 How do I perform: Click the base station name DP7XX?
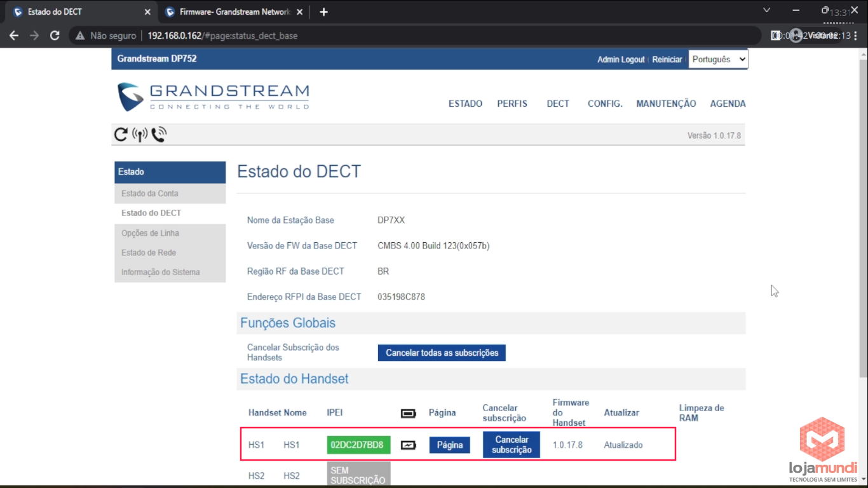tap(391, 220)
